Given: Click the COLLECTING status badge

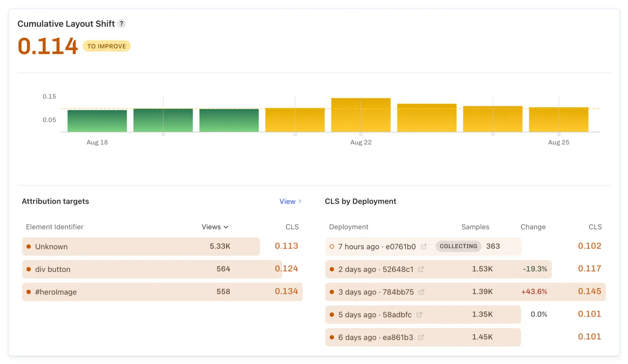Looking at the screenshot, I should click(458, 246).
